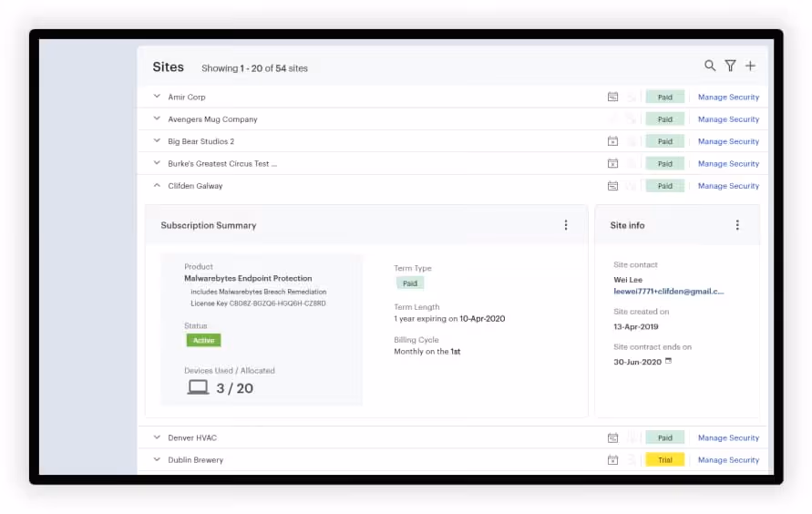Click the calendar icon in Amir Corp row
Viewport: 812px width, 514px height.
tap(612, 97)
